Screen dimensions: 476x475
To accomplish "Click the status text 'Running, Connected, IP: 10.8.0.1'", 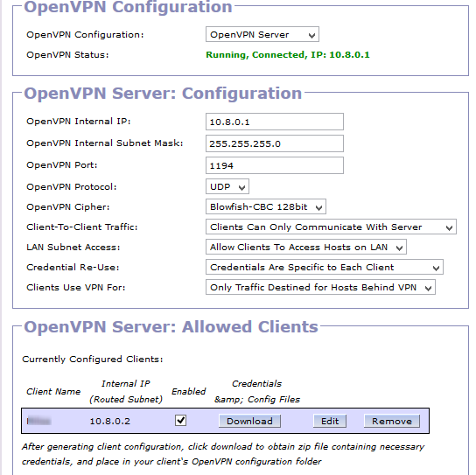I will tap(288, 54).
